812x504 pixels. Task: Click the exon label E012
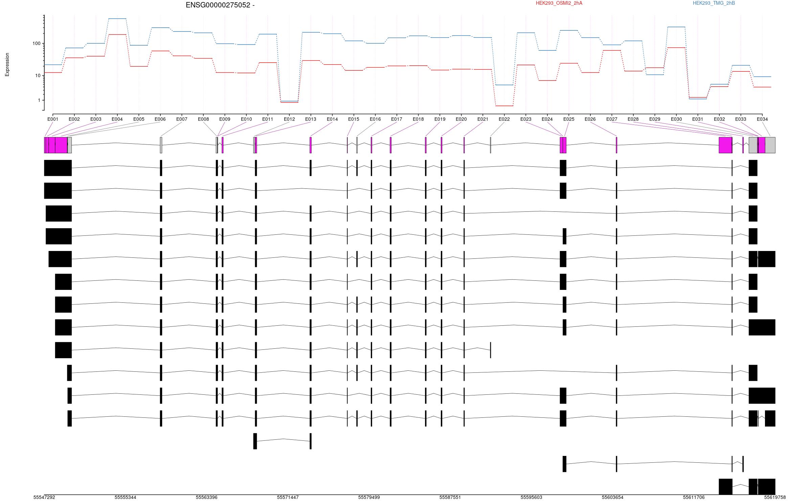289,119
